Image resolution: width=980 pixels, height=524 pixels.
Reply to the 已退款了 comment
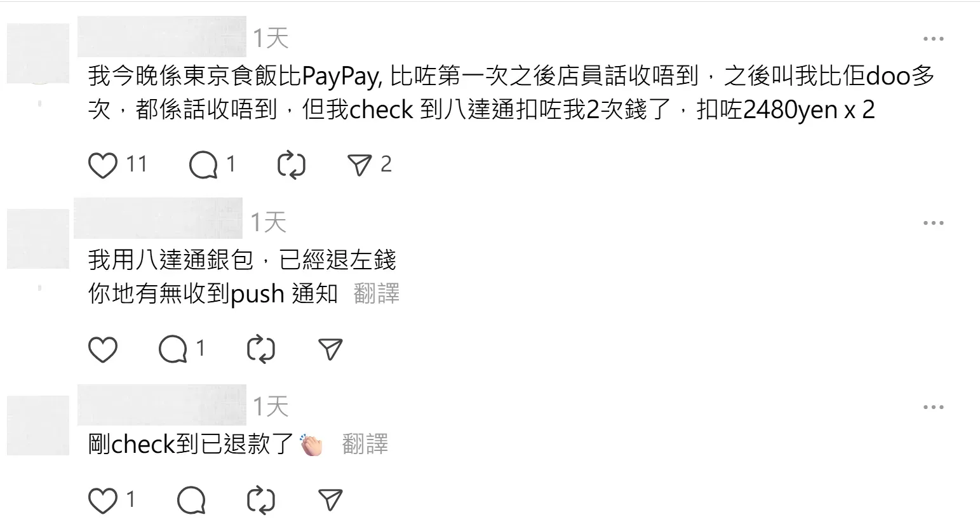[x=191, y=500]
